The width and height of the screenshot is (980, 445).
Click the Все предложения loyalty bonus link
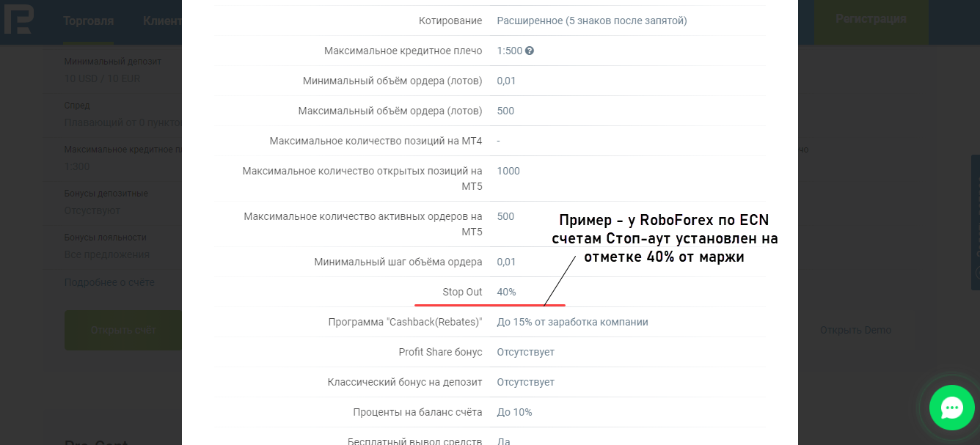(107, 254)
